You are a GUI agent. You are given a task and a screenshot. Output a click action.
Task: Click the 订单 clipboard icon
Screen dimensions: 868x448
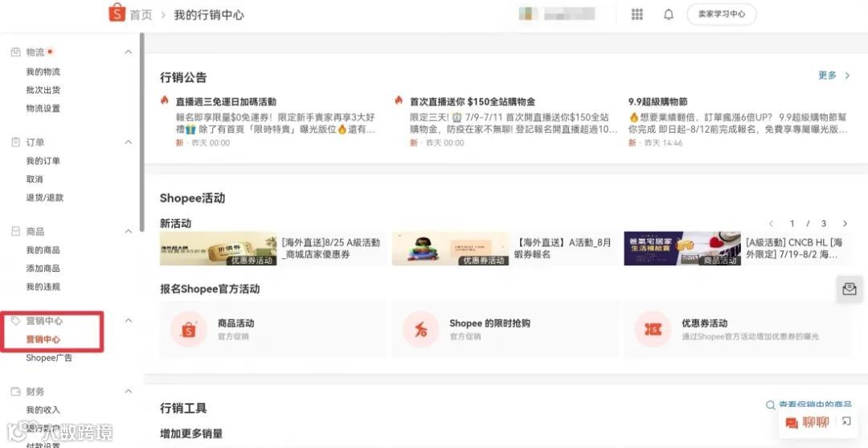pos(15,142)
